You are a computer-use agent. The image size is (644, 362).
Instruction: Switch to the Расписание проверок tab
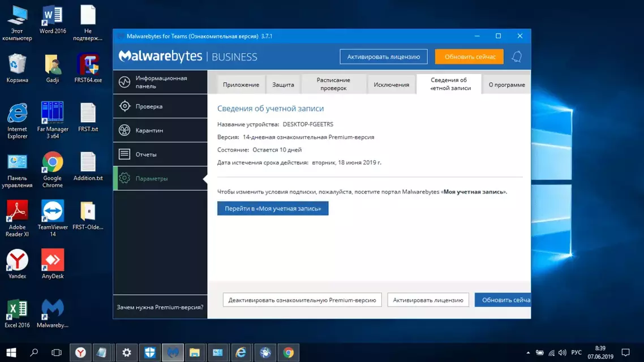[333, 84]
